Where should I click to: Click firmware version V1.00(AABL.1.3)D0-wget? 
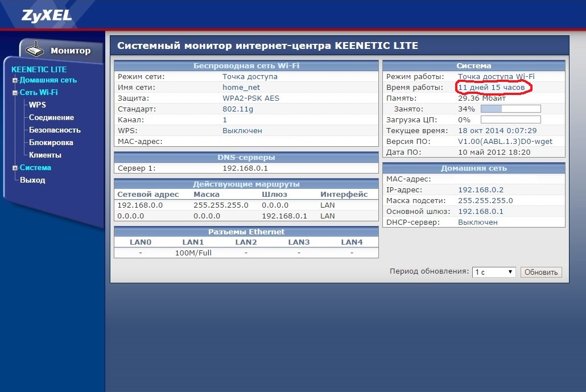[x=505, y=142]
